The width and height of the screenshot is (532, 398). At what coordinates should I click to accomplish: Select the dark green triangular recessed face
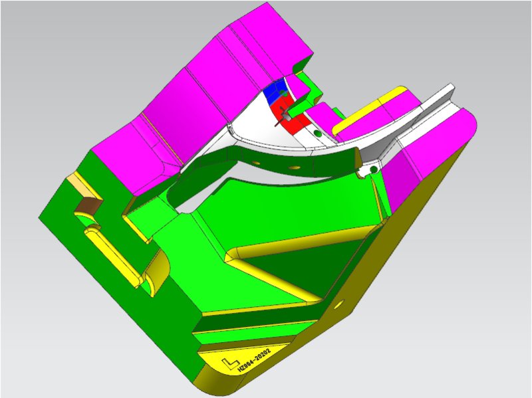[x=305, y=267]
